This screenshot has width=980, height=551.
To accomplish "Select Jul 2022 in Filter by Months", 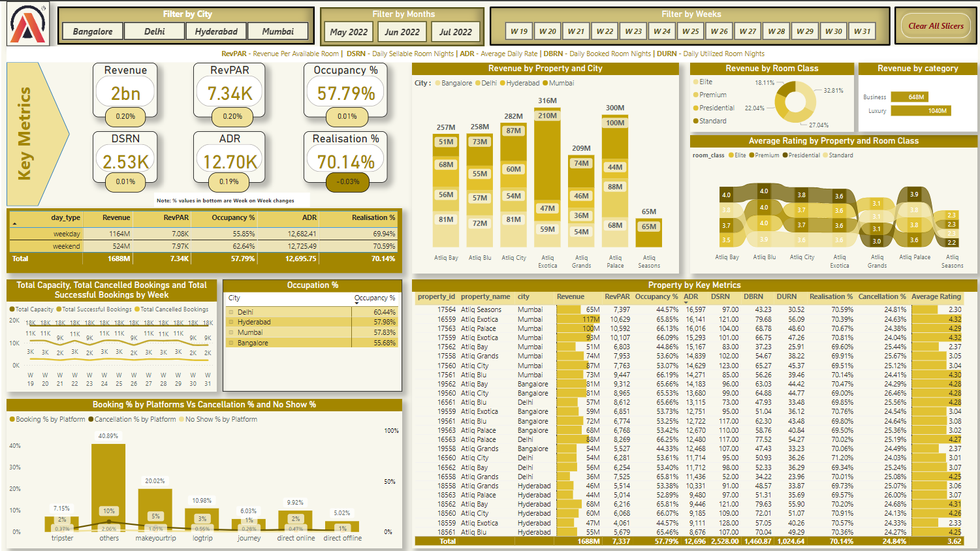I will tap(455, 31).
